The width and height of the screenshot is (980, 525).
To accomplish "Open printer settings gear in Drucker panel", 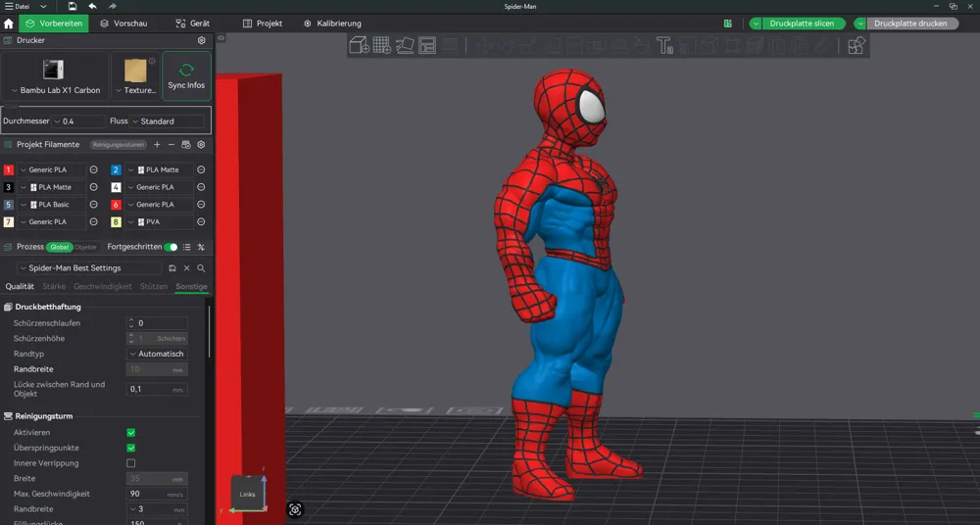I will click(x=201, y=40).
